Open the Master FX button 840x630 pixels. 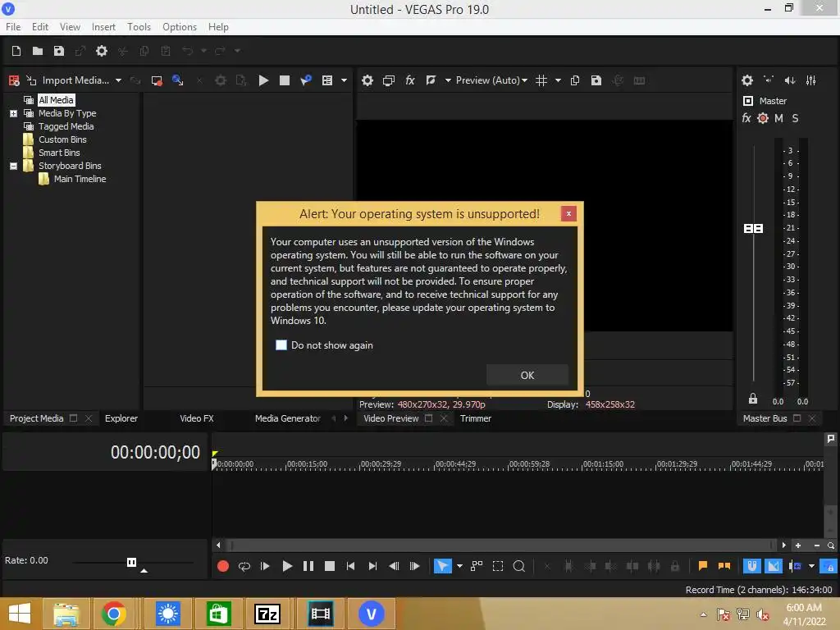[x=746, y=118]
